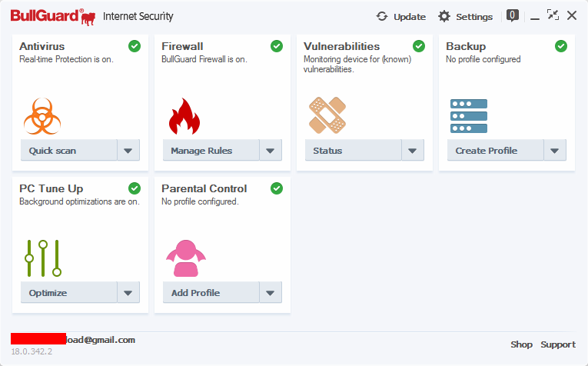Click the Vulnerabilities panel title
The height and width of the screenshot is (366, 588).
point(341,46)
